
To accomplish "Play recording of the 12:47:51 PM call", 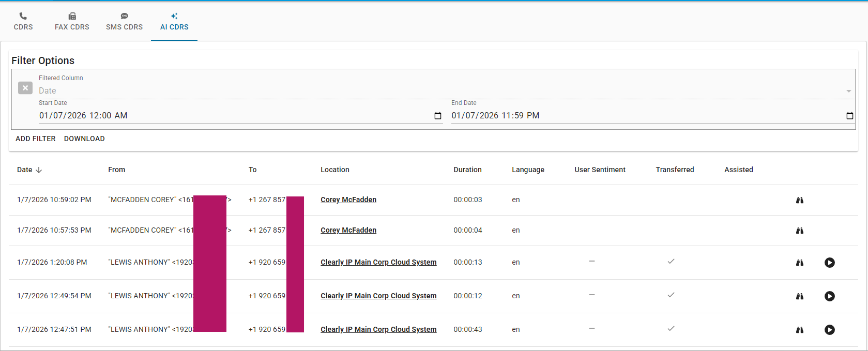I will pyautogui.click(x=829, y=330).
